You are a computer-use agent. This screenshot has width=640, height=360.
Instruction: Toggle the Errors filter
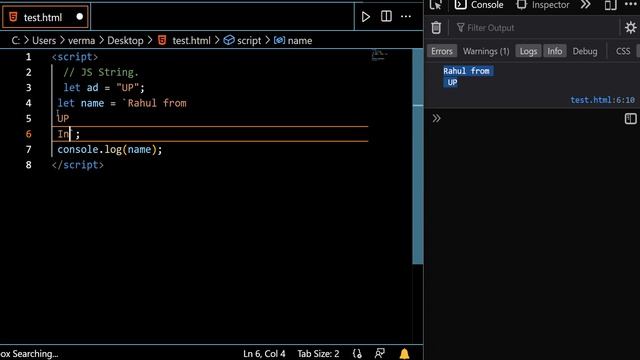(x=442, y=51)
